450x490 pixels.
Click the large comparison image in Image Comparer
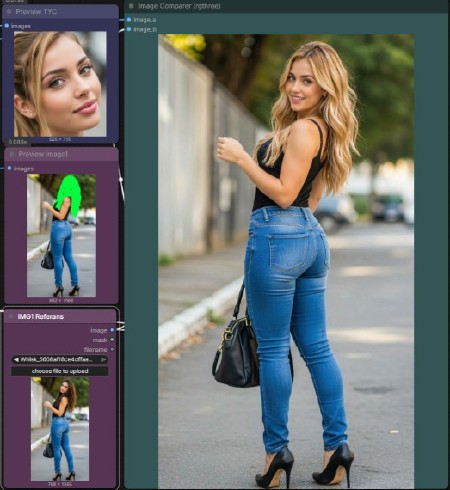(286, 261)
